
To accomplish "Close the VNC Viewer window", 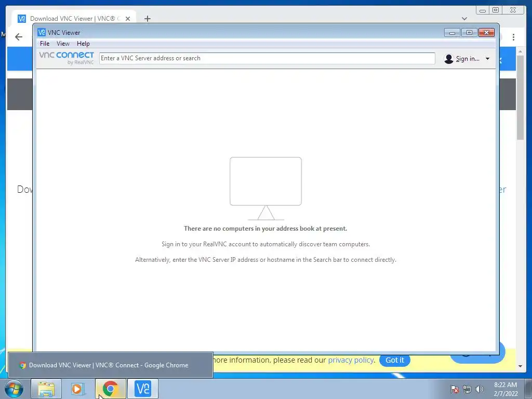I will click(486, 33).
